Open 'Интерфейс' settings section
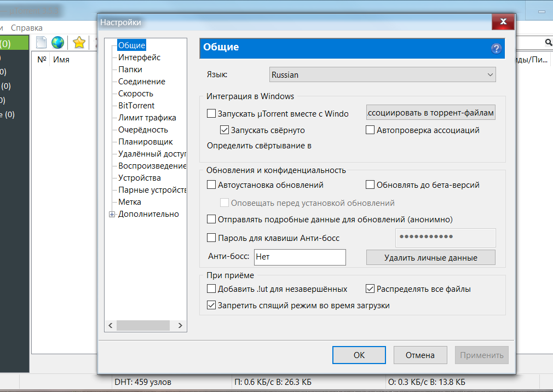Screen dimensions: 553x392 pyautogui.click(x=139, y=57)
